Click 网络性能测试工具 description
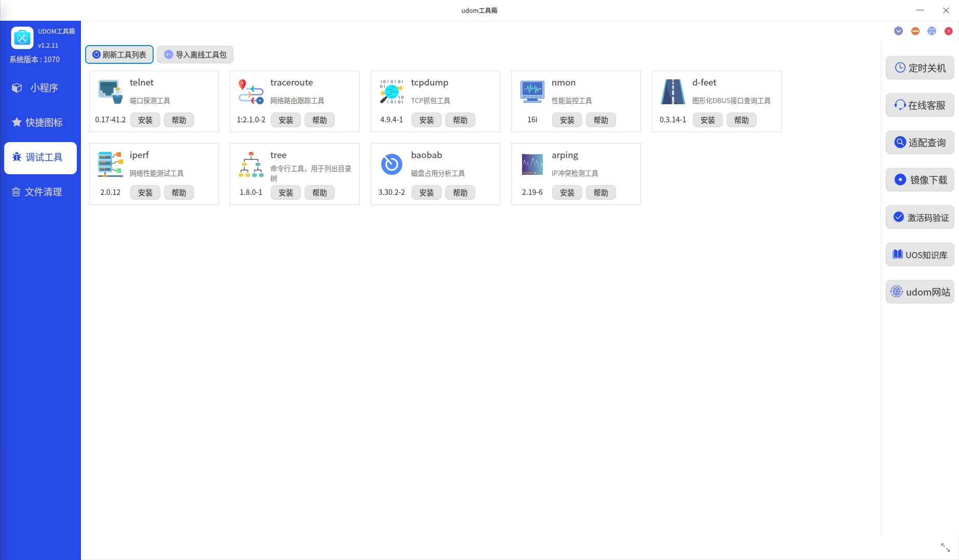This screenshot has width=959, height=560. click(x=157, y=173)
